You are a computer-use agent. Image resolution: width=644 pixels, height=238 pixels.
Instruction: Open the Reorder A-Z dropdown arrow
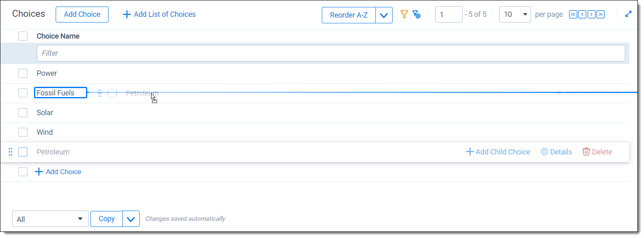point(384,15)
